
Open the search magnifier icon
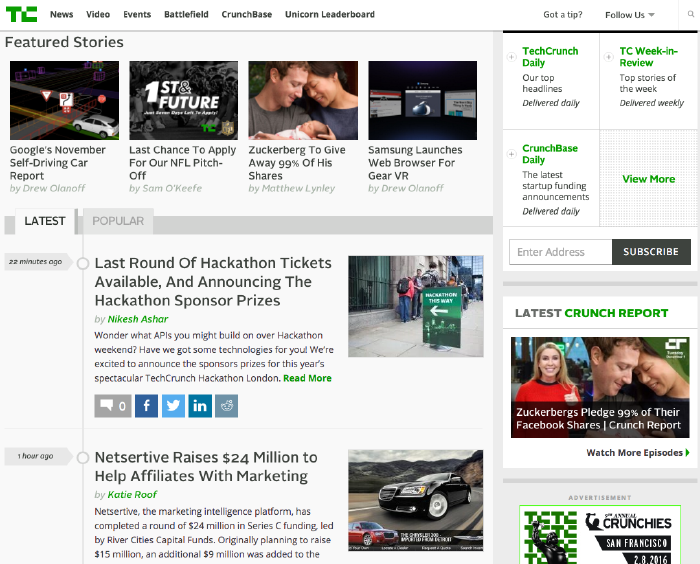[690, 14]
